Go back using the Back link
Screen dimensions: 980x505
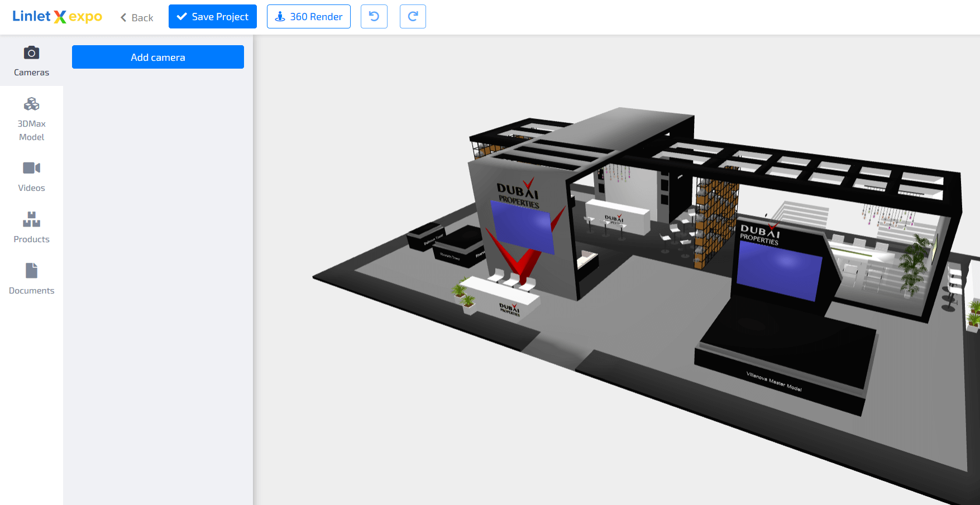(137, 18)
